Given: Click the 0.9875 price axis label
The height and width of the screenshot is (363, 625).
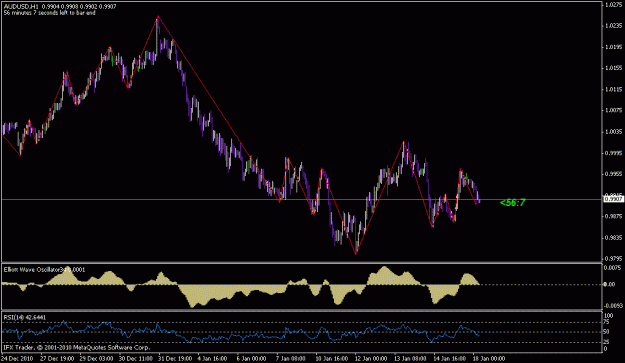Looking at the screenshot, I should [613, 216].
